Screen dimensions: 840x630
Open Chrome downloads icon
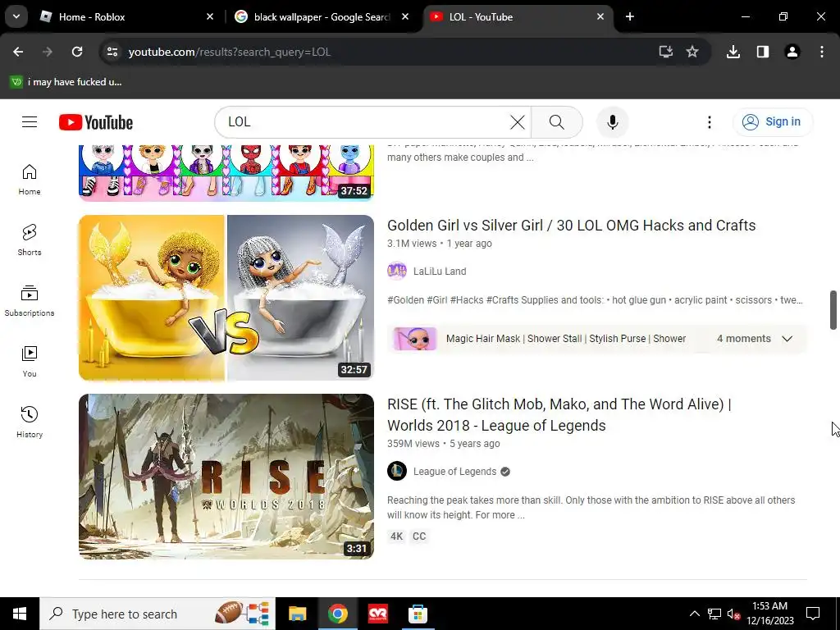[733, 52]
